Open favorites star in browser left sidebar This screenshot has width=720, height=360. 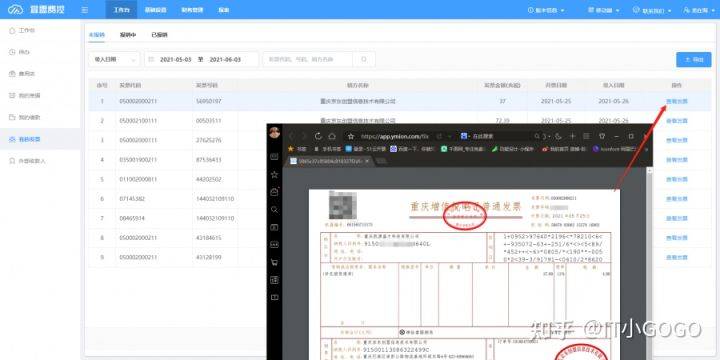click(x=275, y=174)
